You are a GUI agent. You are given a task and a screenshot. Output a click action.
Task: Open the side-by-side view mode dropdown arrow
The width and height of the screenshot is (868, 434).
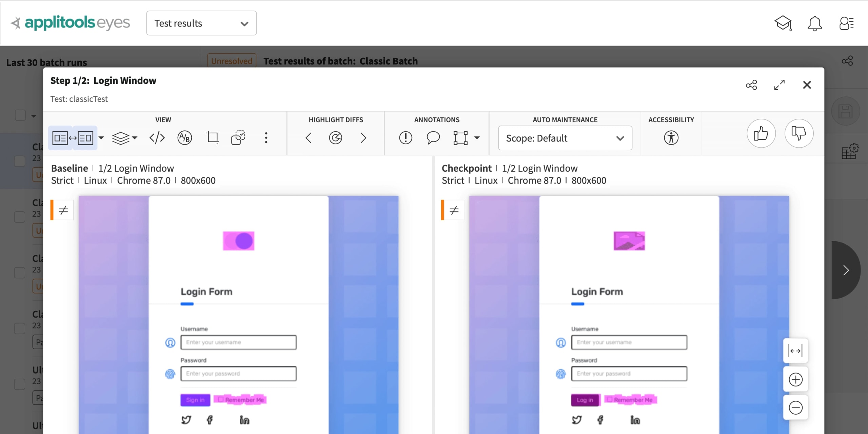click(101, 138)
